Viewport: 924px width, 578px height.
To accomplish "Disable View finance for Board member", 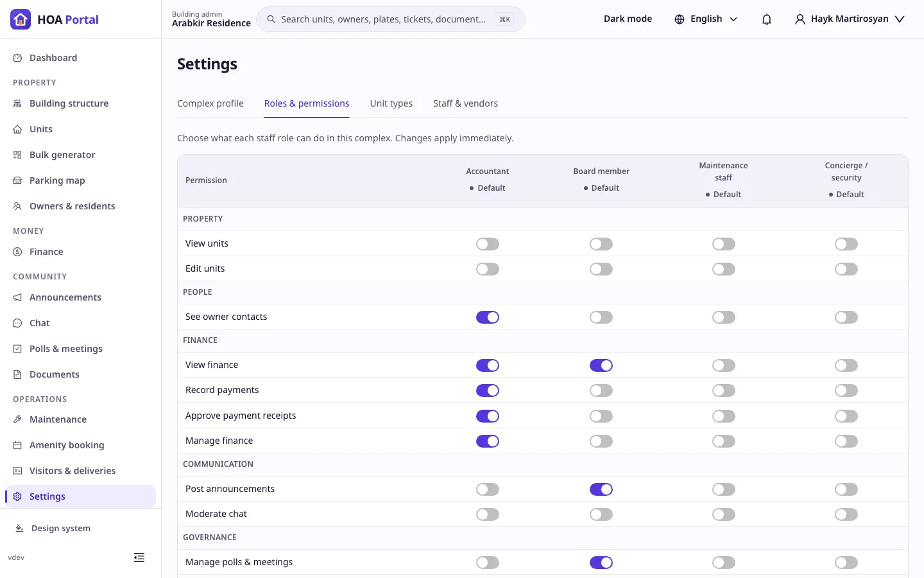I will coord(601,365).
